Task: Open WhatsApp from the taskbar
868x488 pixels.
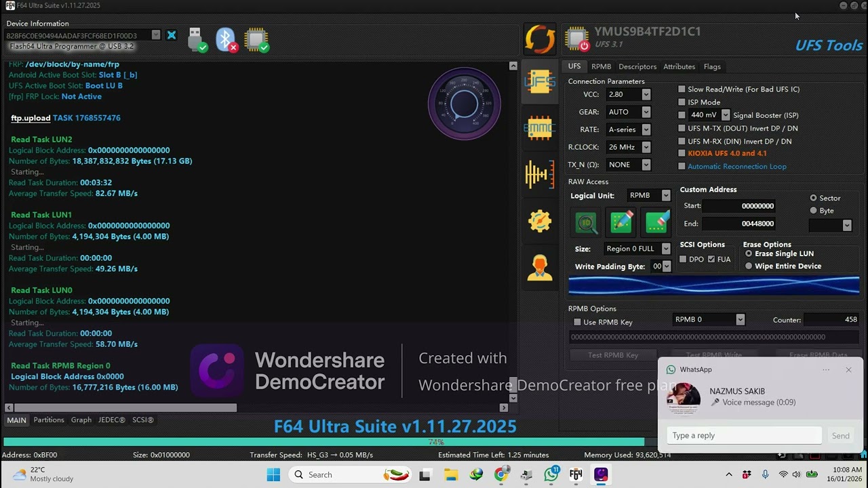Action: click(551, 474)
